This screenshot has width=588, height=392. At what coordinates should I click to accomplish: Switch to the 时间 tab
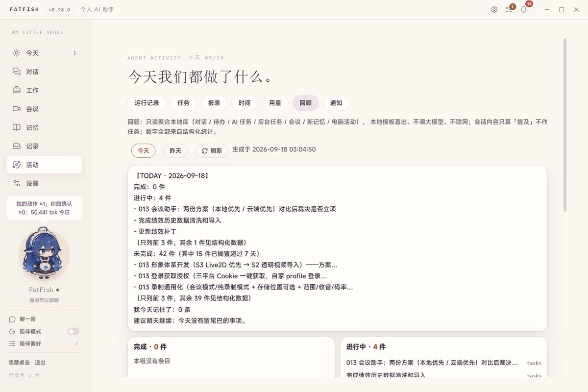245,103
